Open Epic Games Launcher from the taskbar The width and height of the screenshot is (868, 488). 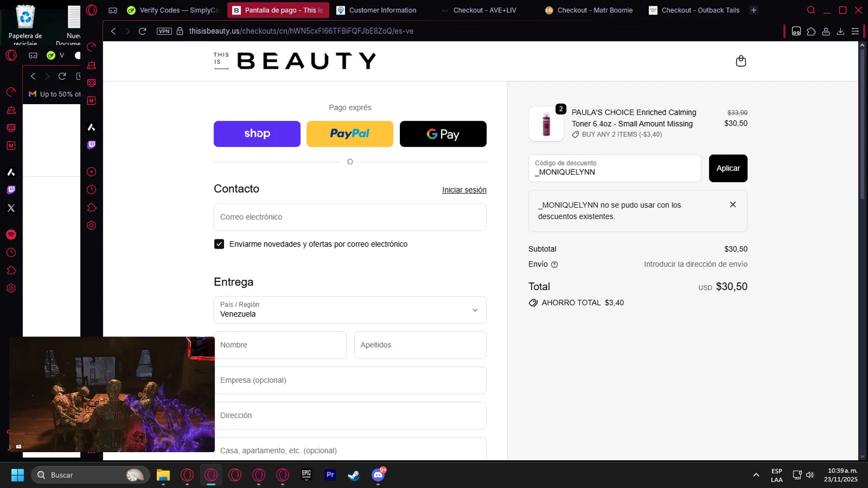(307, 475)
